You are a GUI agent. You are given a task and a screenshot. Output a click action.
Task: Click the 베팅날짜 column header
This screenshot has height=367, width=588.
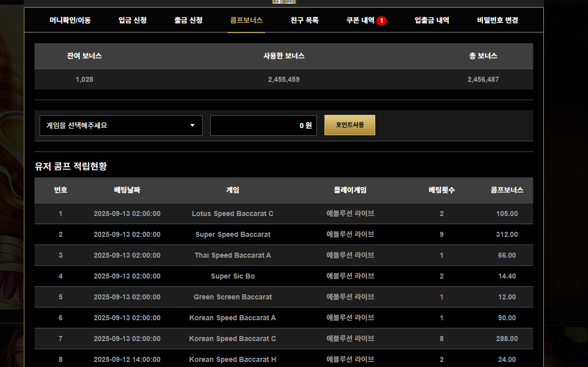(127, 190)
